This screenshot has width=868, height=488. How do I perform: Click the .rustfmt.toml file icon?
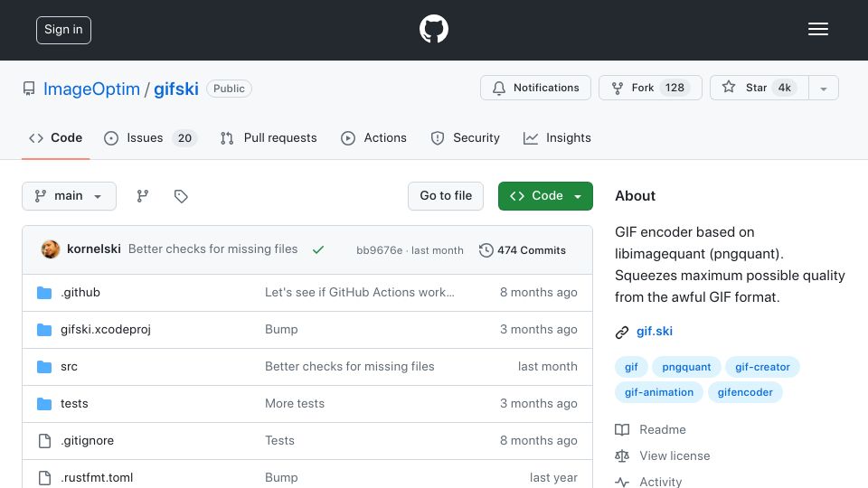pyautogui.click(x=44, y=477)
